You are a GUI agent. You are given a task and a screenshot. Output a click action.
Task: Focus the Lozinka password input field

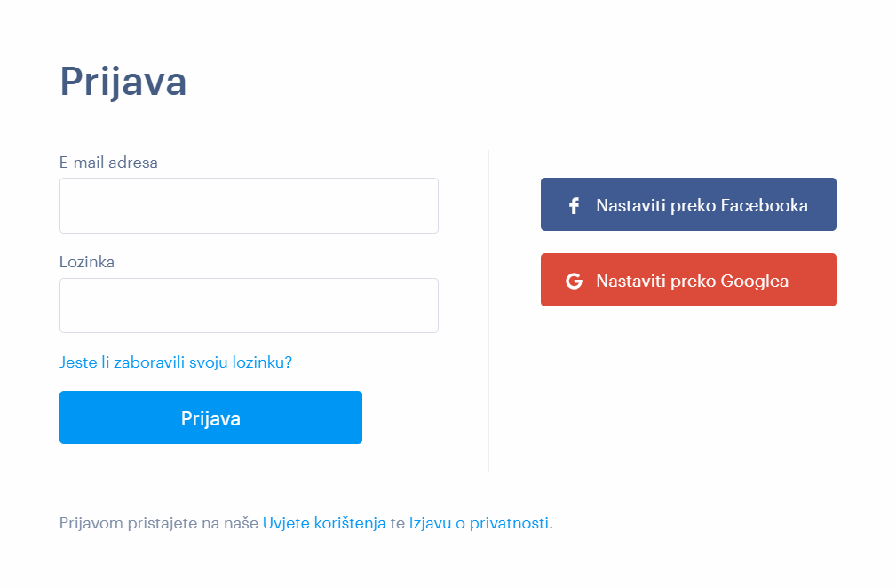[x=249, y=306]
